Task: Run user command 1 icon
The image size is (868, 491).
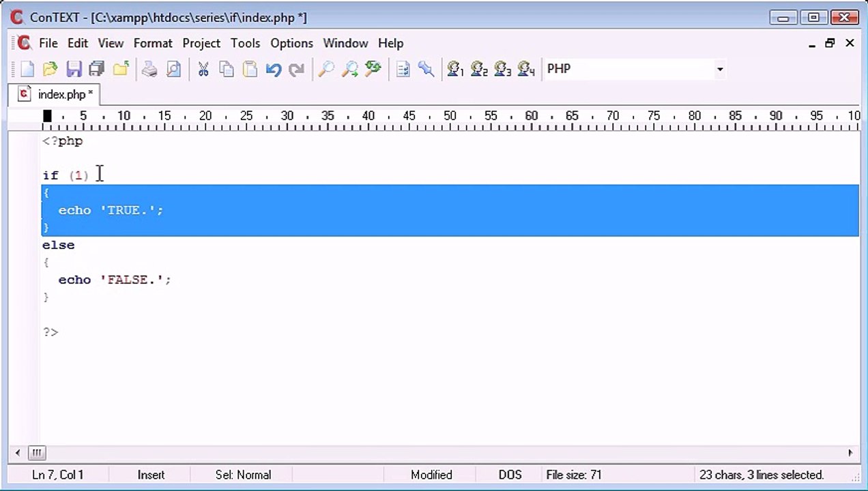Action: (455, 69)
